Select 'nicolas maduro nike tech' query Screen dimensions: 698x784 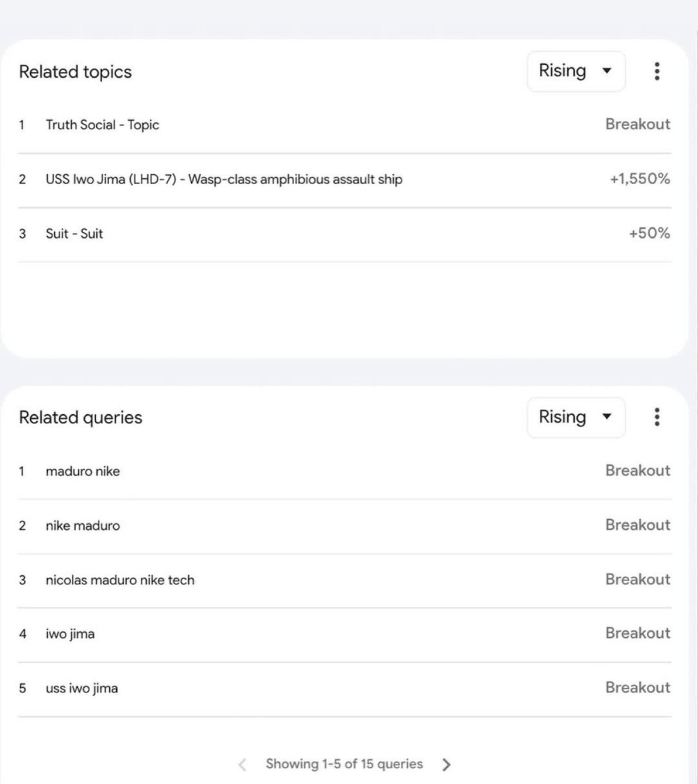120,580
